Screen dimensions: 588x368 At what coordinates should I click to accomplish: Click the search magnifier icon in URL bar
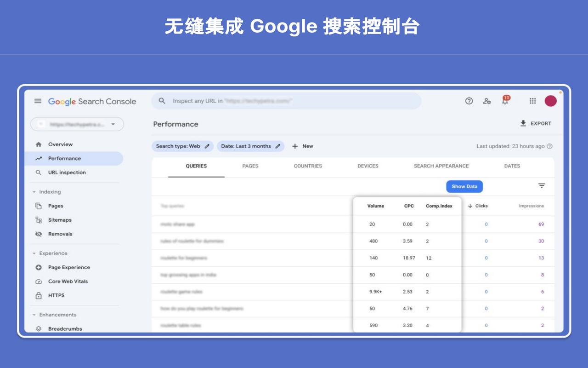point(162,101)
